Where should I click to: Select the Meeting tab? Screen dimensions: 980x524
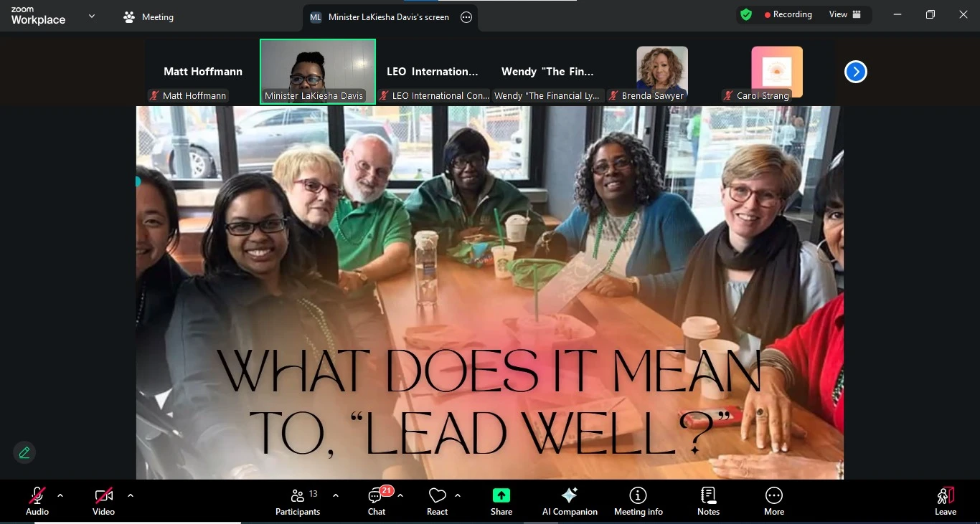pos(149,17)
